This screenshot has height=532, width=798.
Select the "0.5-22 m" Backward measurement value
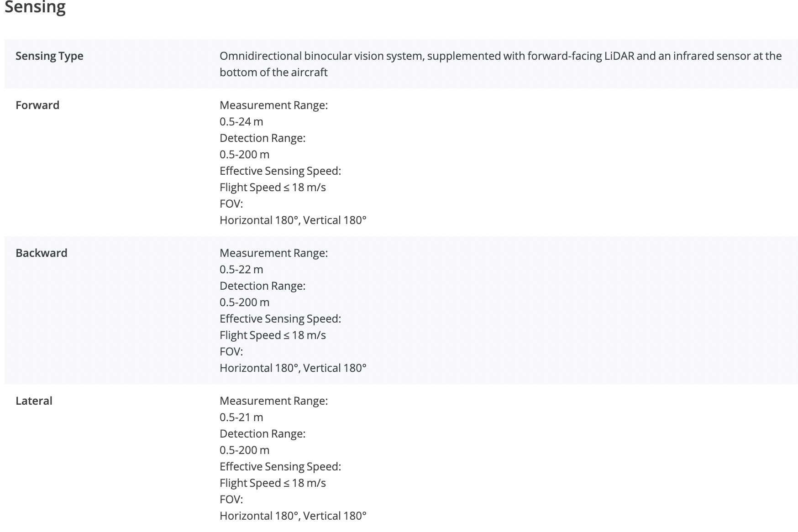241,269
